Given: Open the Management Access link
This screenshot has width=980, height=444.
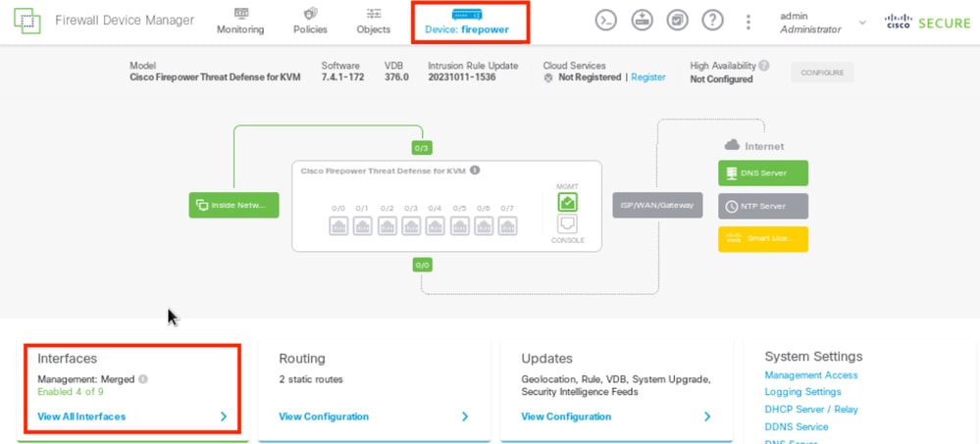Looking at the screenshot, I should (811, 375).
